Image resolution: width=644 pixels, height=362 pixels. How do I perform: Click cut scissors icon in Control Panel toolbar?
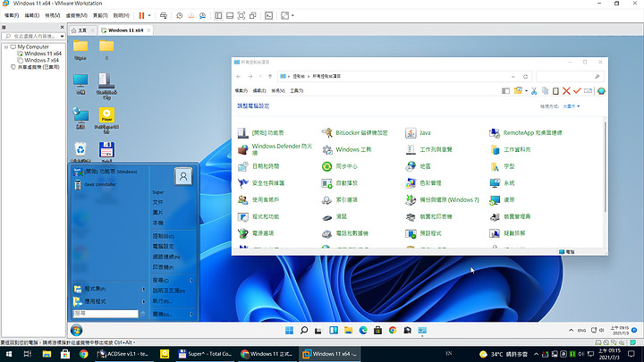(x=534, y=91)
